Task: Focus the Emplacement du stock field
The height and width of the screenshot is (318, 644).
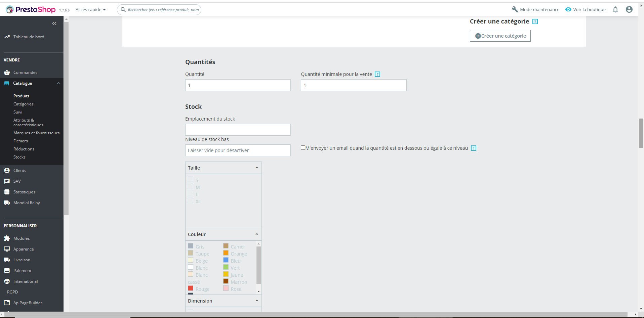Action: tap(238, 130)
